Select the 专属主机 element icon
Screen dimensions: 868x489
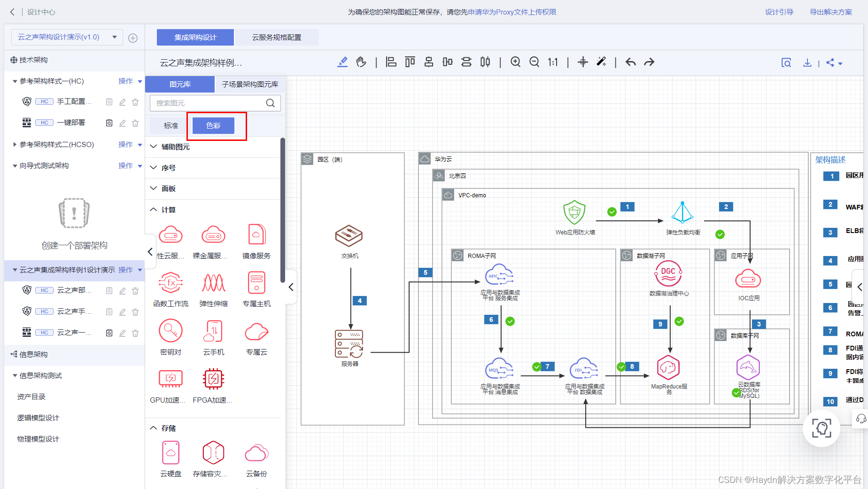pyautogui.click(x=256, y=283)
